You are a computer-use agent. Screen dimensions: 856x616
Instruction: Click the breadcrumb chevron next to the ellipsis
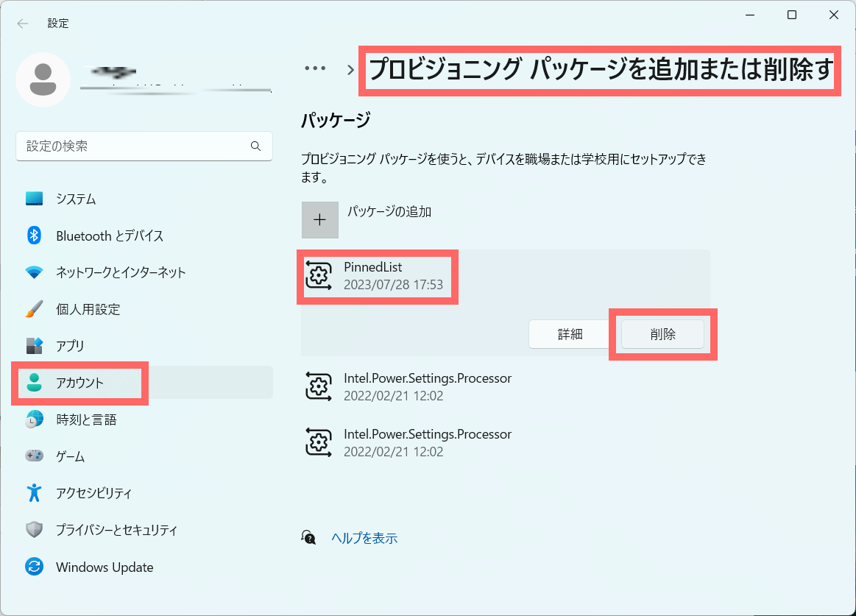350,69
